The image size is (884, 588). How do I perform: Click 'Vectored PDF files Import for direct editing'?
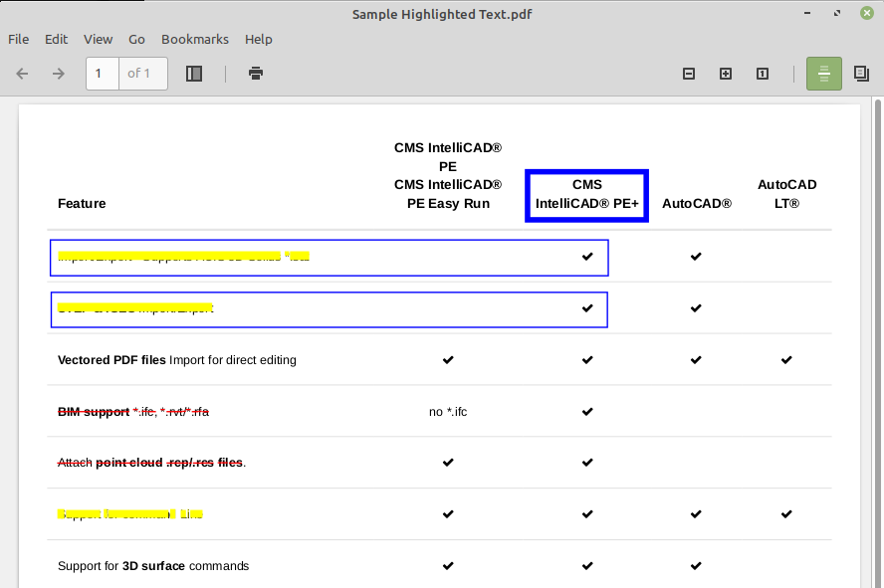pos(177,360)
